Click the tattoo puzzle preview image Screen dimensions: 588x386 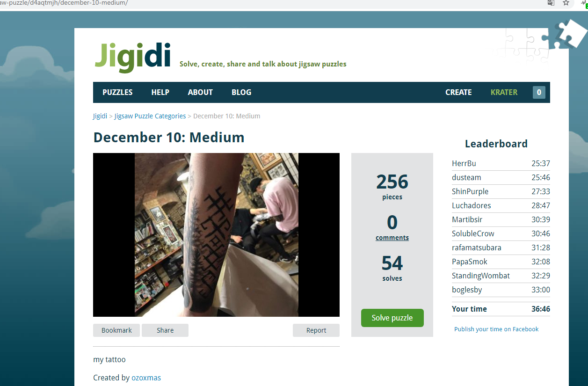point(216,235)
